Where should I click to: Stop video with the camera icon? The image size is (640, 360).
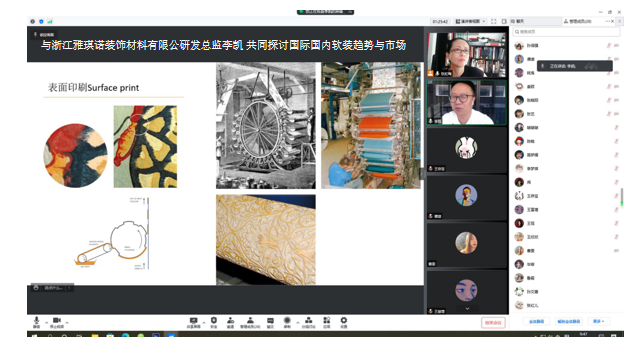tap(57, 322)
